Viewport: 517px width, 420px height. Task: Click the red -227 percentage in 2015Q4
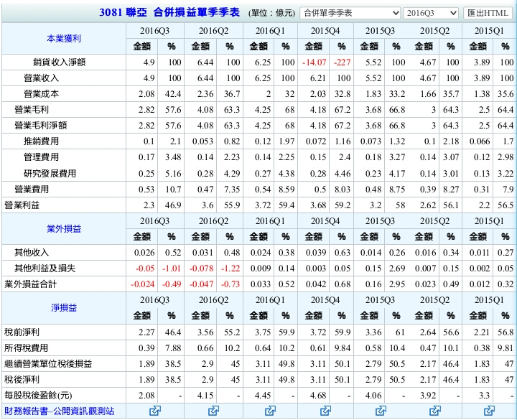[343, 62]
